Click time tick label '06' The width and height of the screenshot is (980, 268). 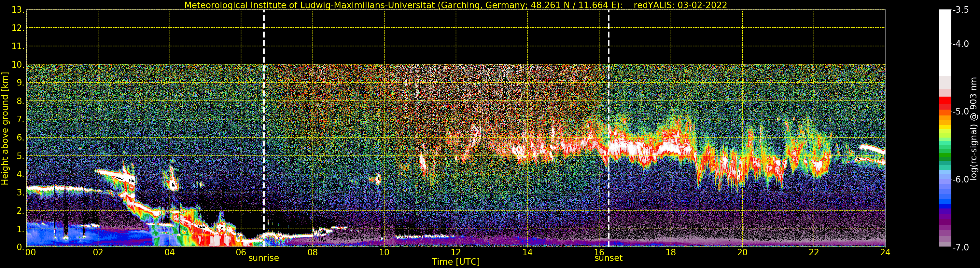pos(241,252)
